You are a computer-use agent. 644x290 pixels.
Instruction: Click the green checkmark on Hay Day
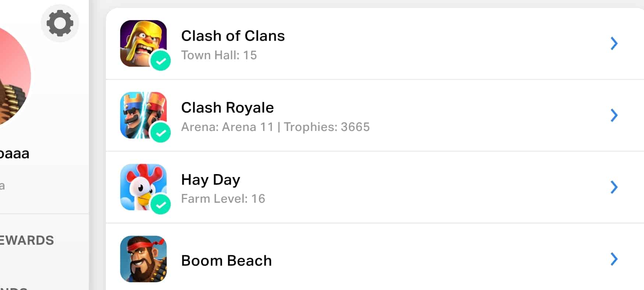point(161,205)
